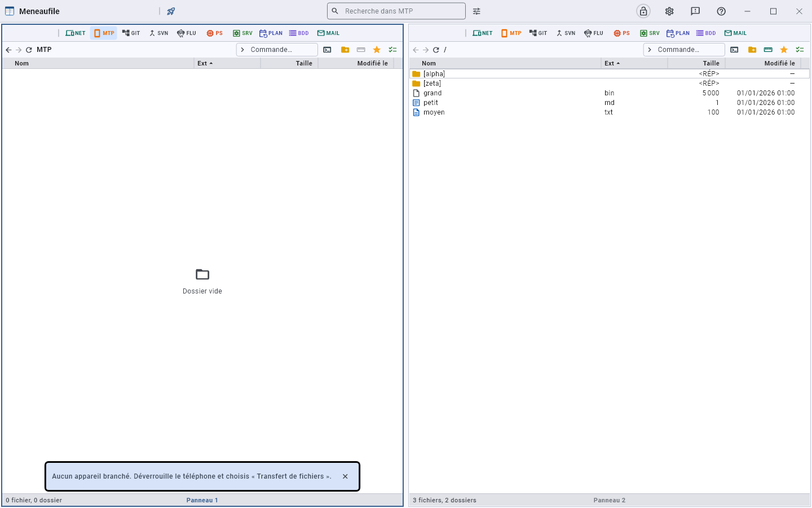Click the right panel "Commande…" input

tap(684, 50)
